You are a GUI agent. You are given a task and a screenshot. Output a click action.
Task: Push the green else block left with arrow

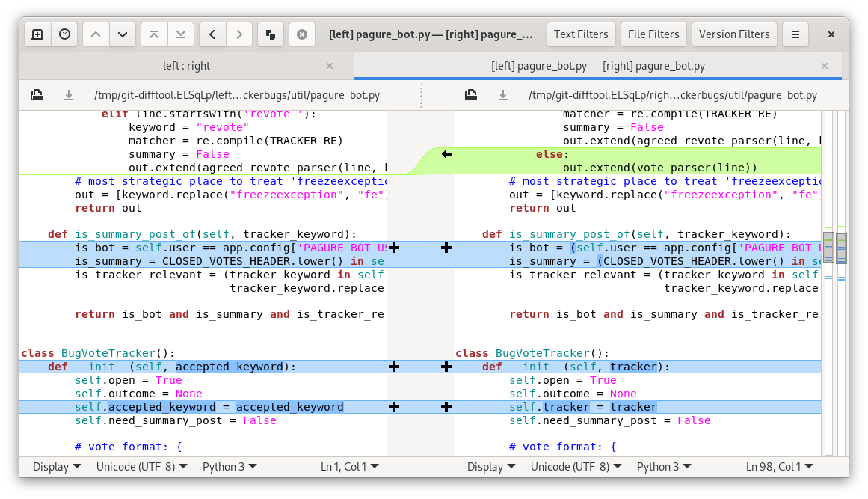click(446, 154)
